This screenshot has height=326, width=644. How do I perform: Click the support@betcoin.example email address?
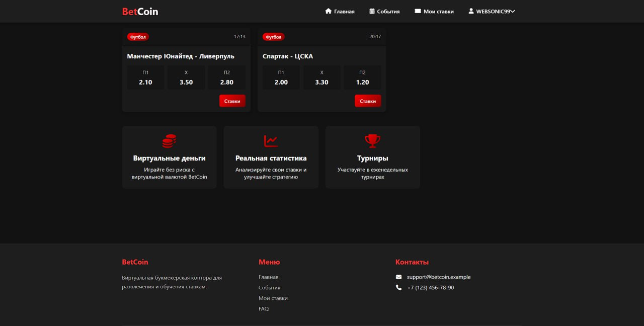[x=439, y=277]
